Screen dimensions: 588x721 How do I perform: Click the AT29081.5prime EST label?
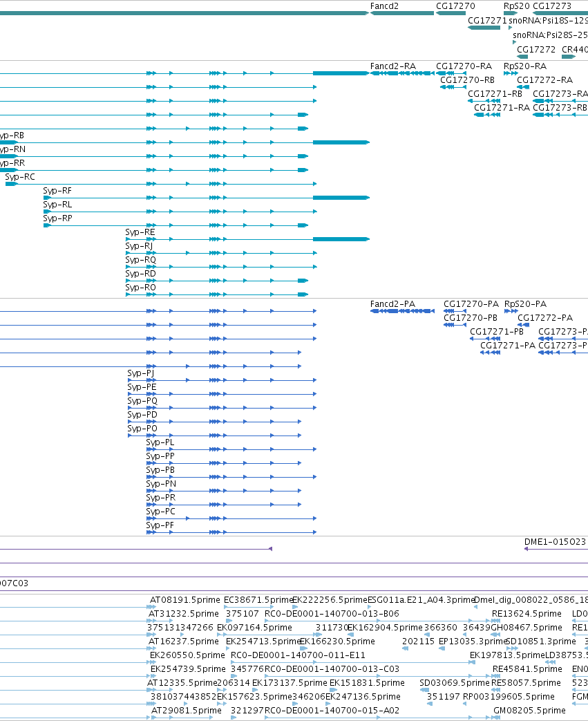tap(186, 711)
